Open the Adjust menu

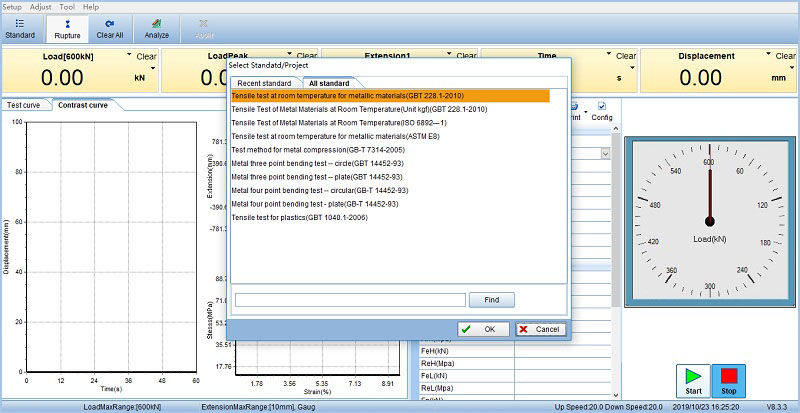41,6
